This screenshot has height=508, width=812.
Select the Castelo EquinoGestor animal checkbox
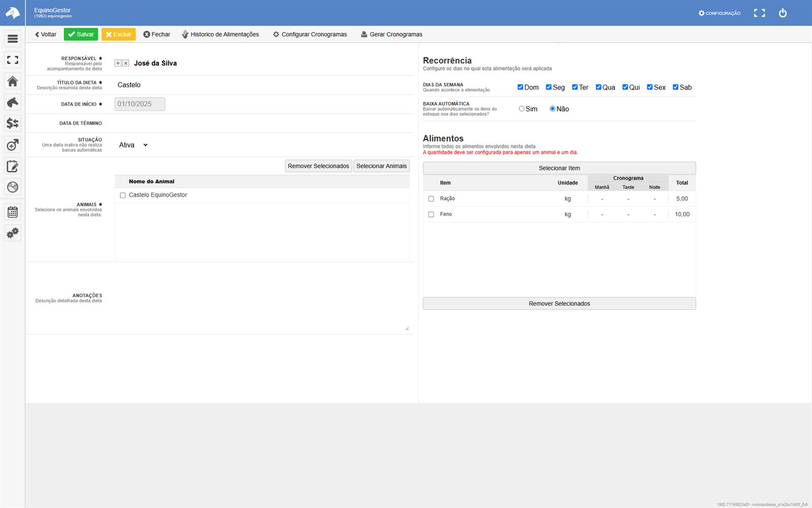click(123, 195)
